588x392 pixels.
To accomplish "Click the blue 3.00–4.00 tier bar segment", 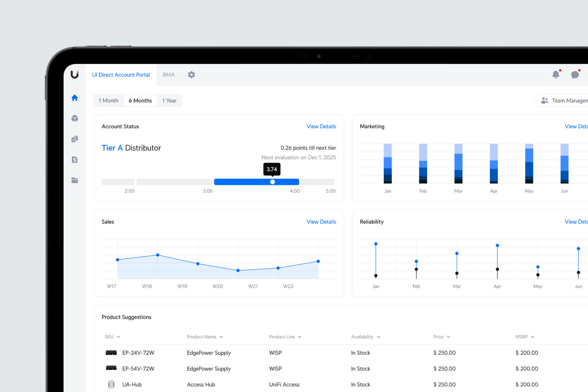I will click(256, 182).
